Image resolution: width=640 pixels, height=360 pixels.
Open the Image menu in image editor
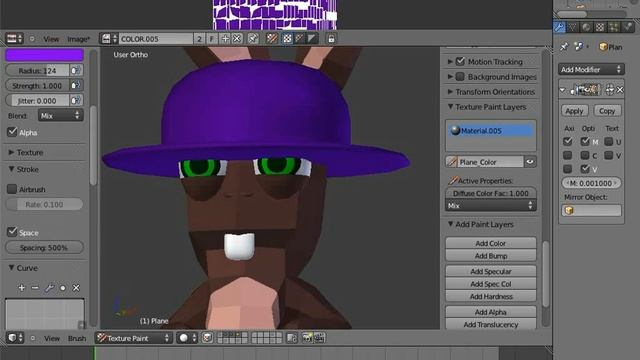[78, 39]
